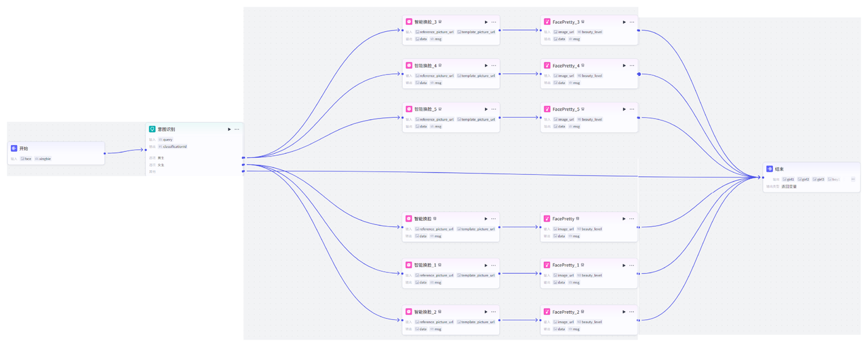This screenshot has width=868, height=347.
Task: Click the classificationId output tag
Action: pos(172,146)
